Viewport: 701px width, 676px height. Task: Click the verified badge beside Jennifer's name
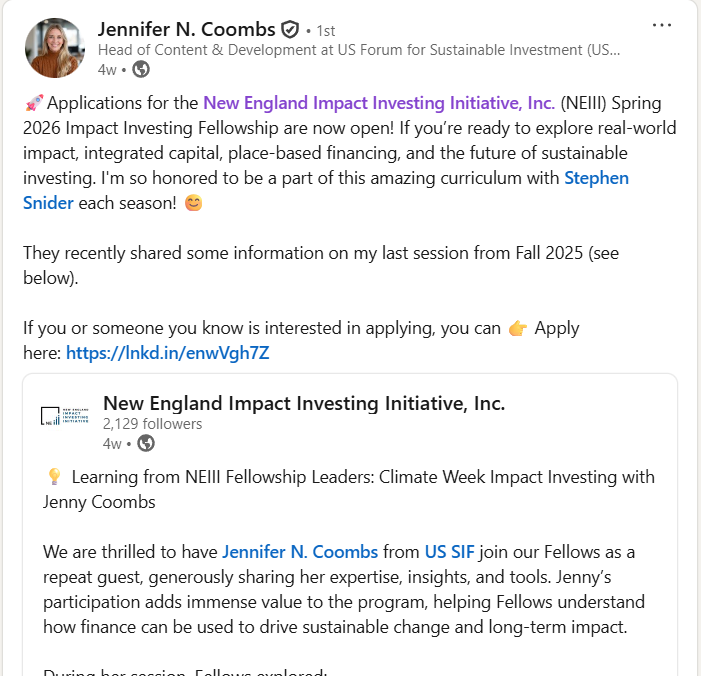pos(290,30)
